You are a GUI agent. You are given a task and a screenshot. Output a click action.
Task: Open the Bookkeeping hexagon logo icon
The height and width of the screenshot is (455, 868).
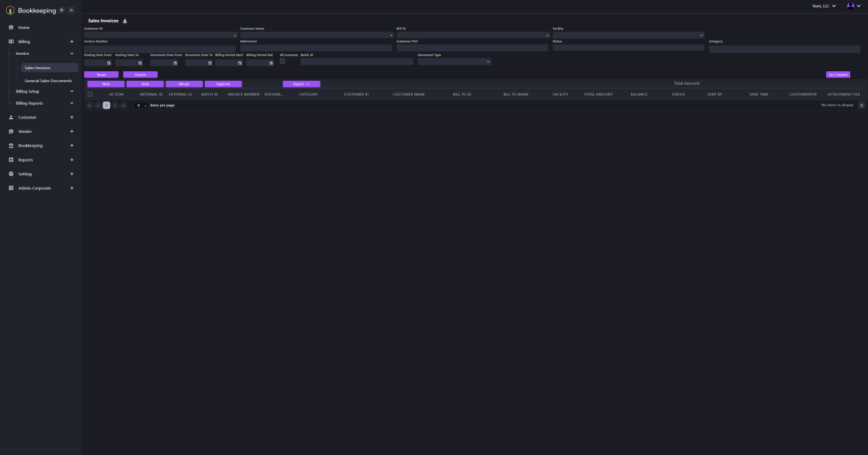[x=10, y=10]
